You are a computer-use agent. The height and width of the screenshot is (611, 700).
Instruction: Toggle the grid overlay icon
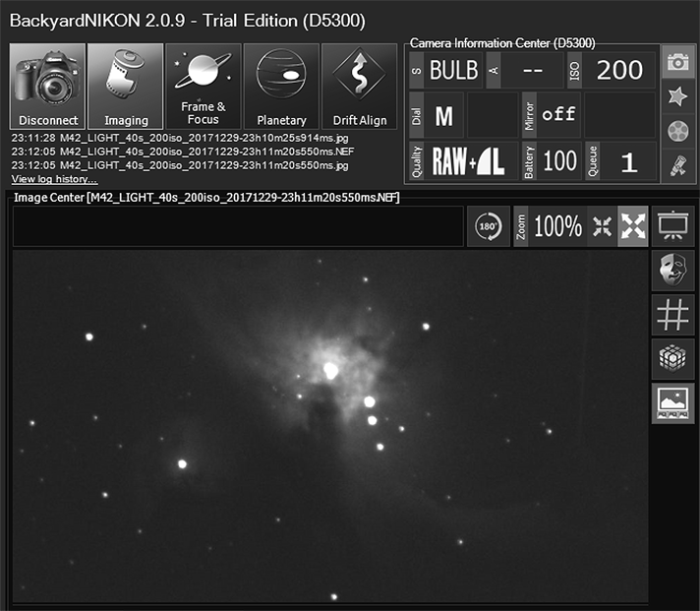[672, 315]
